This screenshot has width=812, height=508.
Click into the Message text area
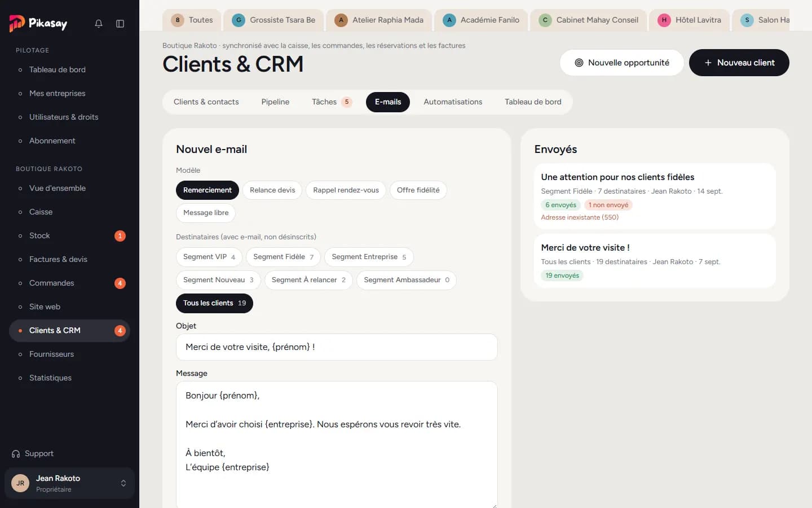[337, 445]
